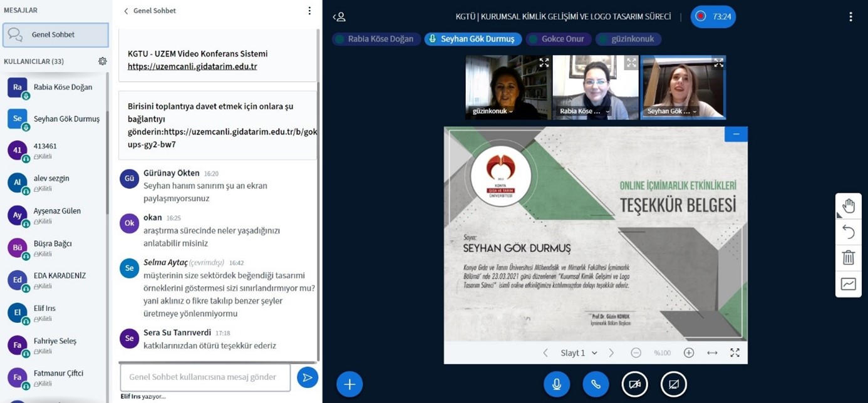Screen dimensions: 868x403
Task: Zoom out the presentation
Action: 636,353
